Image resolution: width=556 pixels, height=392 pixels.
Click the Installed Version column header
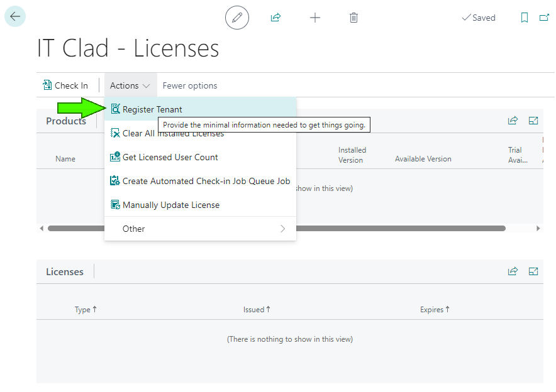(x=352, y=155)
